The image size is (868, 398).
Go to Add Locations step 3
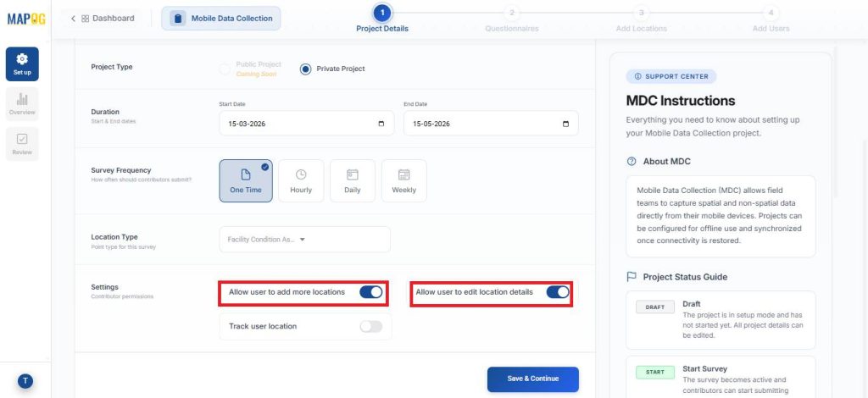[x=641, y=13]
